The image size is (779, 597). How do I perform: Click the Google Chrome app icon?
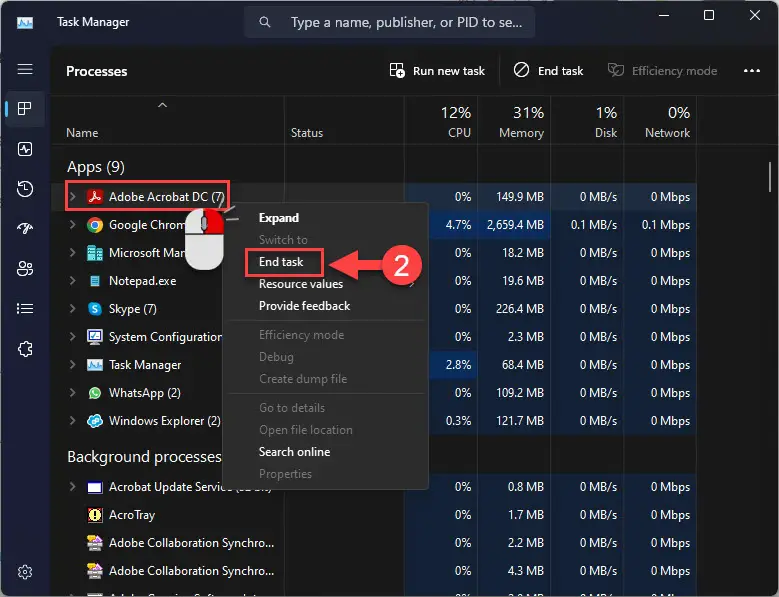[x=94, y=225]
